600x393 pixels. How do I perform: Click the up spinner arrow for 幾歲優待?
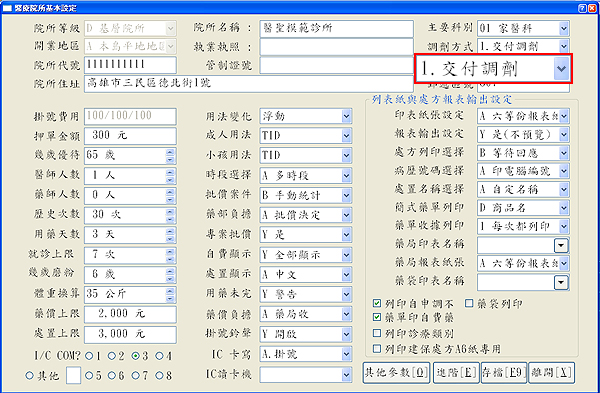tap(170, 152)
